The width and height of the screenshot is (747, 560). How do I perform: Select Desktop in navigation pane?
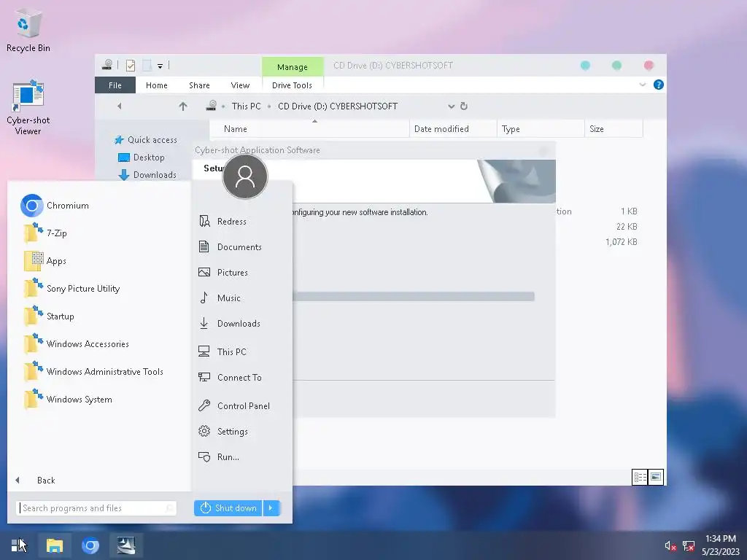point(141,157)
